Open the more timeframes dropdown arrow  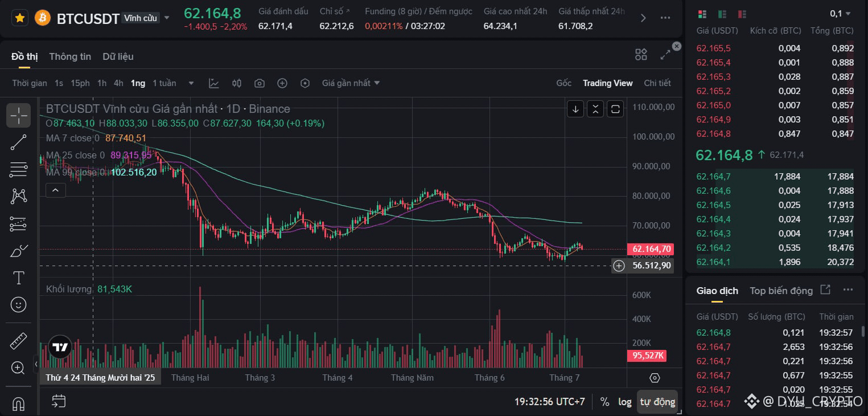click(191, 83)
